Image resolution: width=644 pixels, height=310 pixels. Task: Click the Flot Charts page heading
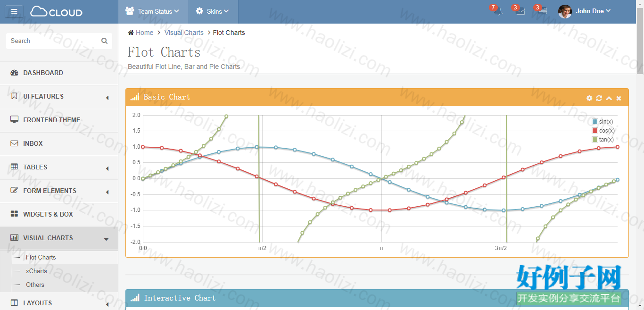(164, 52)
